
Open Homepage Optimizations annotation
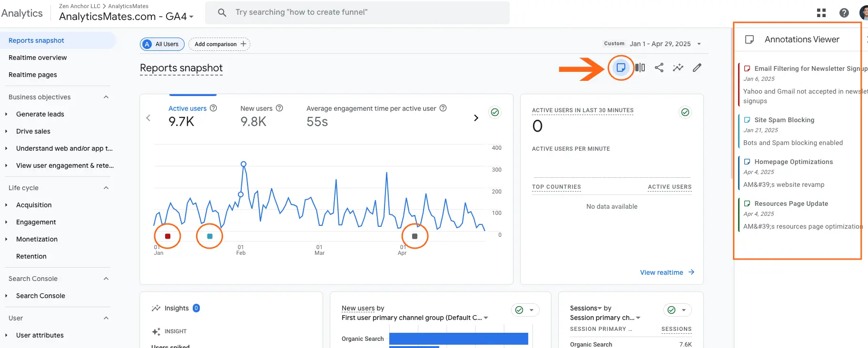click(x=799, y=173)
